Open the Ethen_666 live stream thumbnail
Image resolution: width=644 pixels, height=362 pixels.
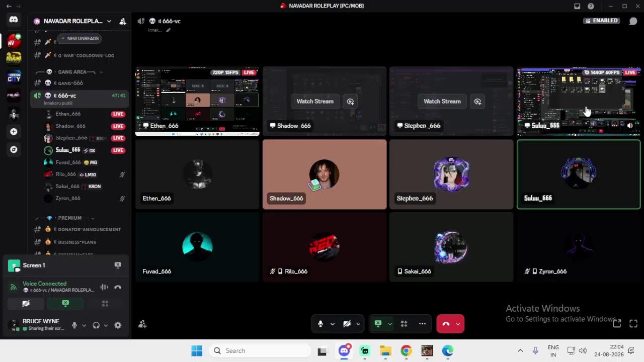pyautogui.click(x=197, y=102)
